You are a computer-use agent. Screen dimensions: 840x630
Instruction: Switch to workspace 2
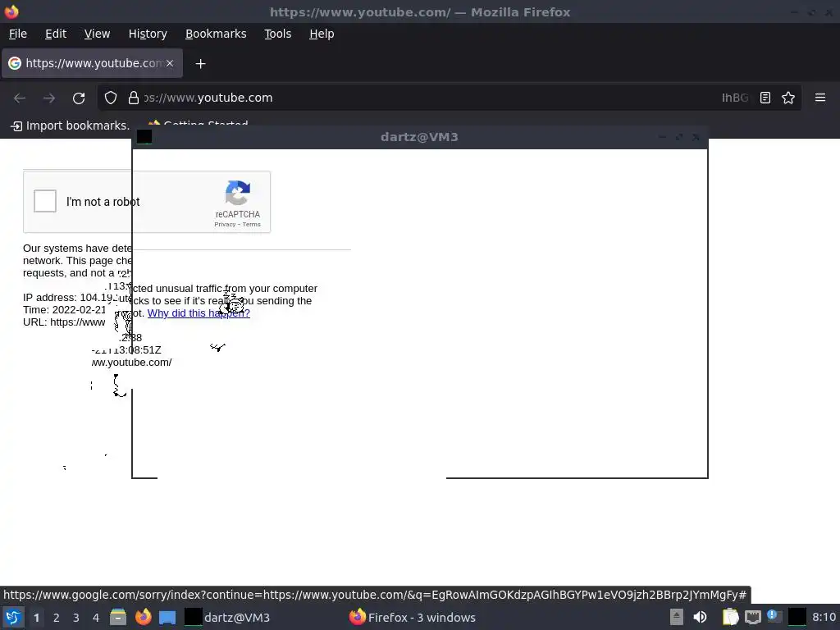(57, 618)
